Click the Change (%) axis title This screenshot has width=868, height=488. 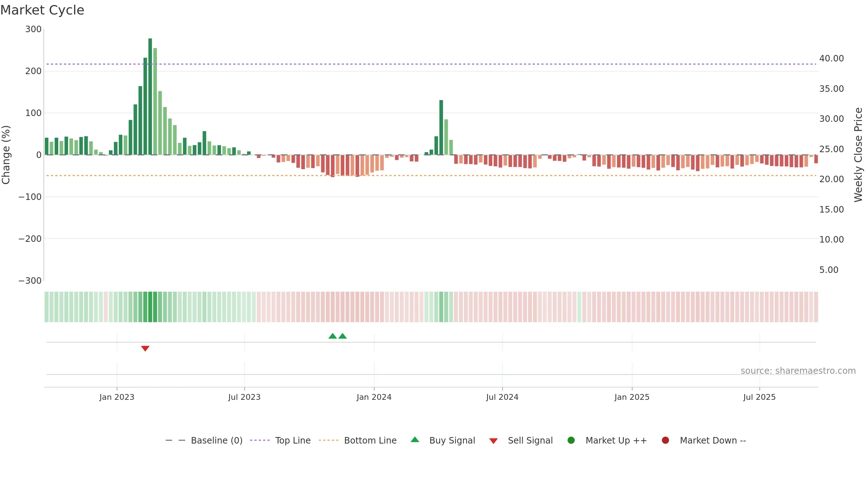pyautogui.click(x=6, y=155)
